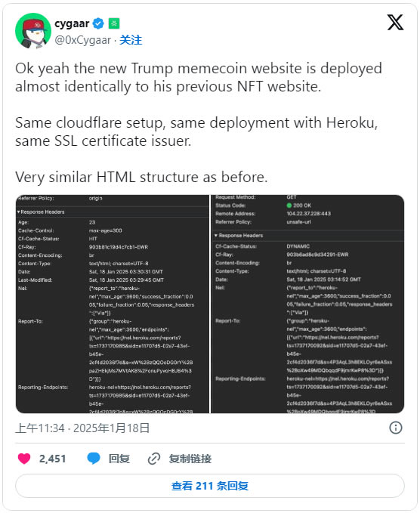Click the 回复 reply label
This screenshot has width=420, height=513.
click(x=119, y=459)
